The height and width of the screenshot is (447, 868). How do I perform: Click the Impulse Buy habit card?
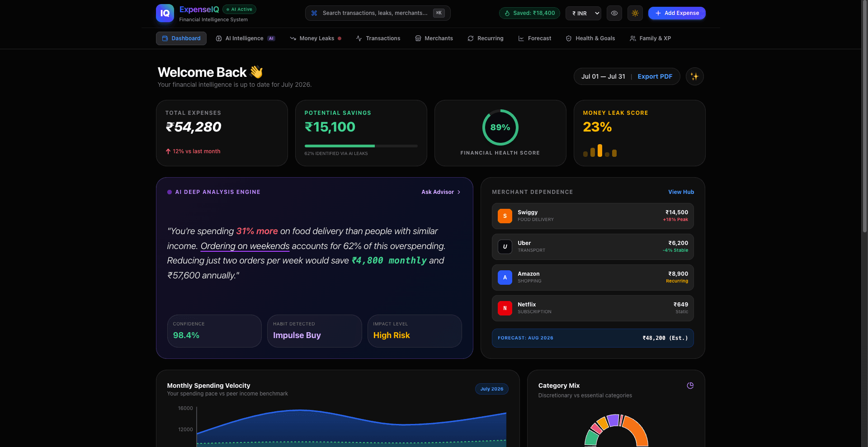click(x=314, y=331)
